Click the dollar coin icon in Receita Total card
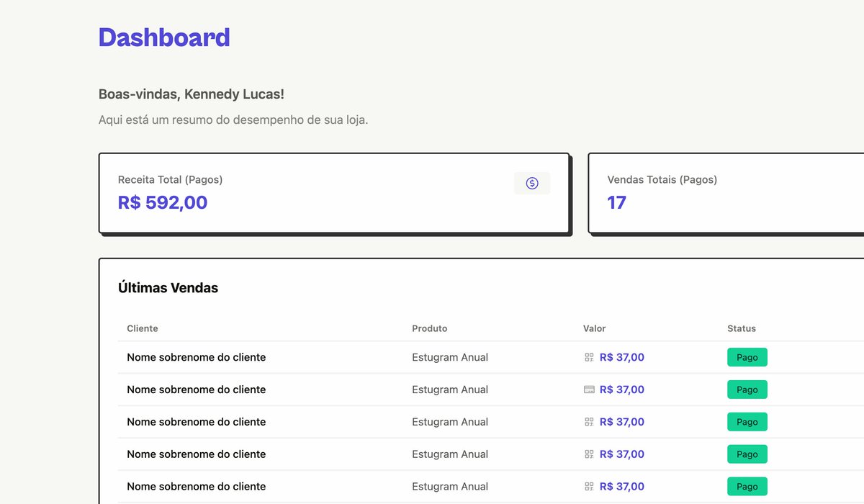The width and height of the screenshot is (864, 504). coord(532,184)
